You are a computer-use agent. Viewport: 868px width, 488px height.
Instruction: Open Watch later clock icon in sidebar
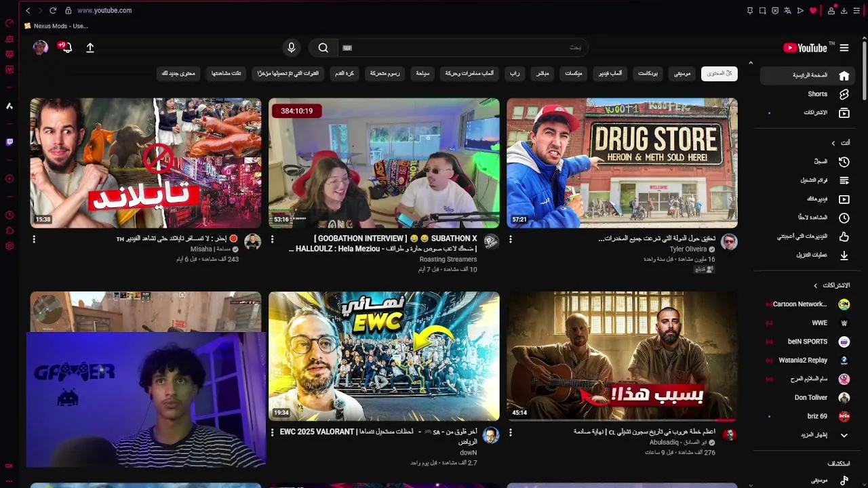[x=844, y=218]
